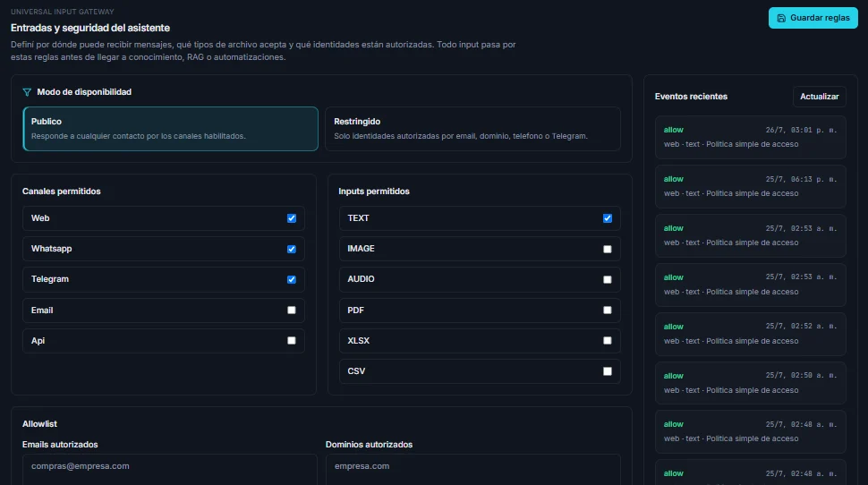Click the Emails autorizados input field
The height and width of the screenshot is (485, 868).
click(170, 470)
